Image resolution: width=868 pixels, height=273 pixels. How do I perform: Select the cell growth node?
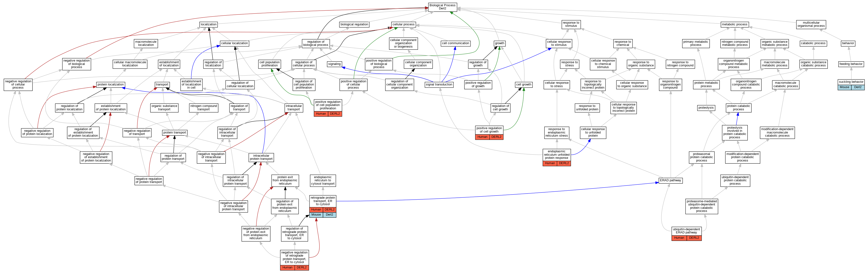click(524, 84)
